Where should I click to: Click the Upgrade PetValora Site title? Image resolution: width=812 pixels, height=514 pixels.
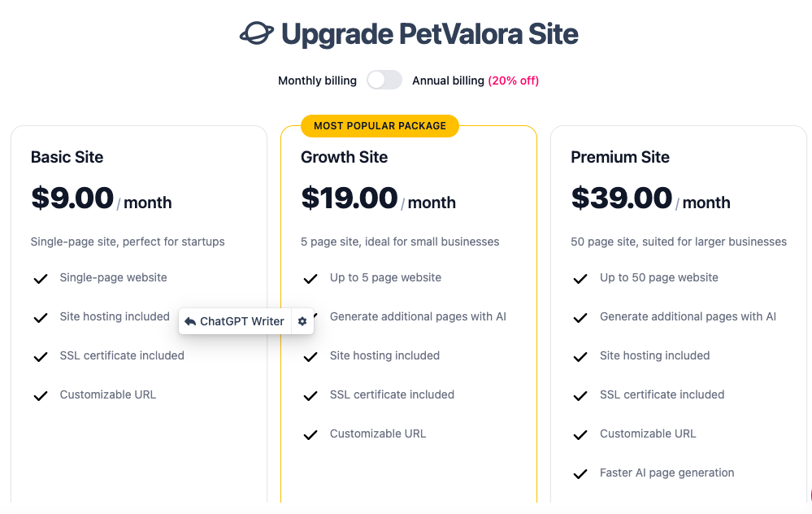(429, 34)
